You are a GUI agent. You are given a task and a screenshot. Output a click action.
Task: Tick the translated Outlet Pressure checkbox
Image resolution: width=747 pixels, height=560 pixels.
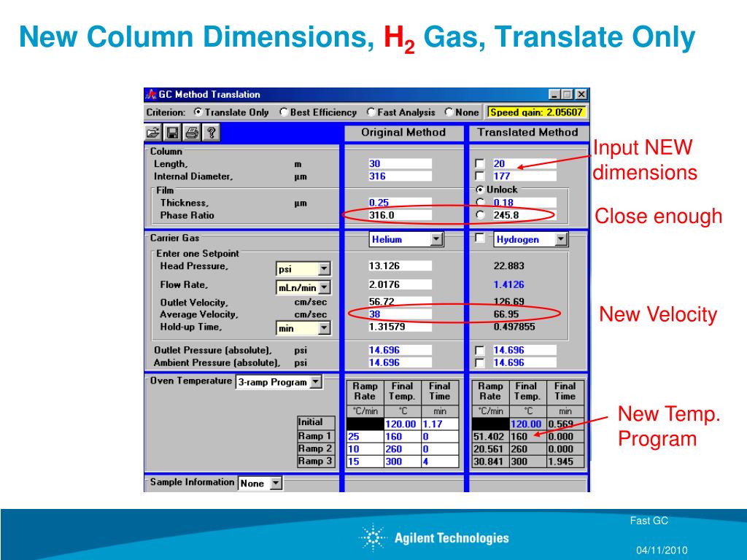(480, 351)
